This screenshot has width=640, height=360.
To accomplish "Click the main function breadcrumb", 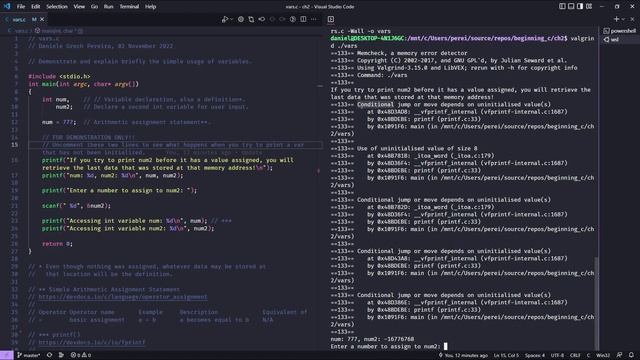I will [x=59, y=31].
